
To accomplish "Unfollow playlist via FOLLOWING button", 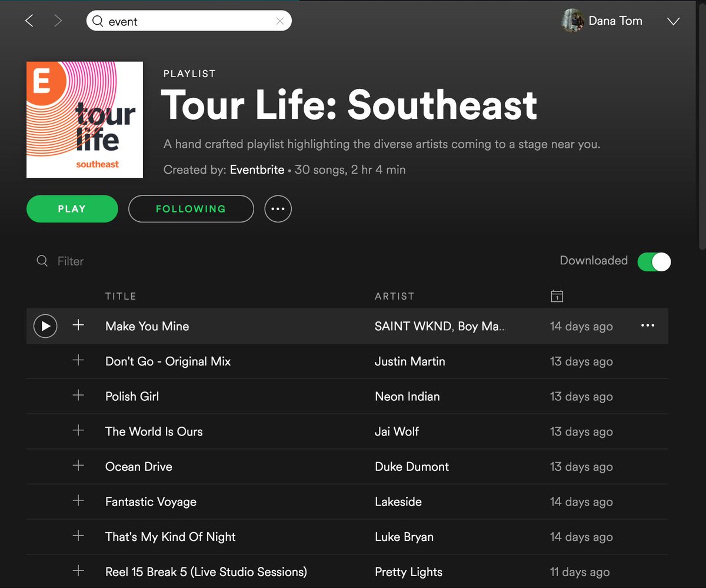I will (191, 209).
